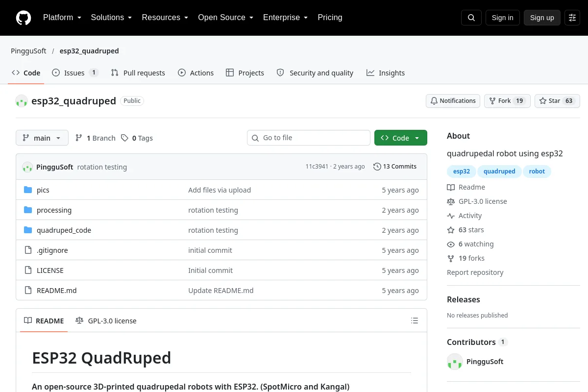Click the LICENSE file icon
The width and height of the screenshot is (588, 392).
[x=28, y=270]
